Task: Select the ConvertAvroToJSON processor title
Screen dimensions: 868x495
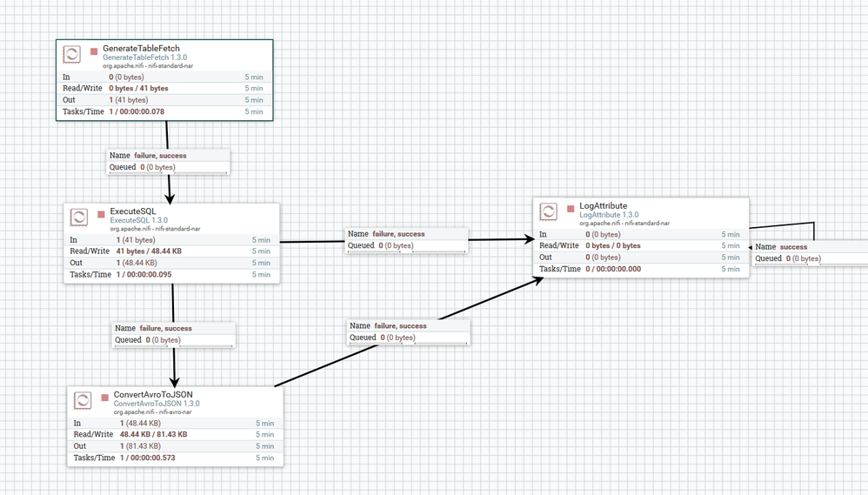Action: pyautogui.click(x=153, y=394)
